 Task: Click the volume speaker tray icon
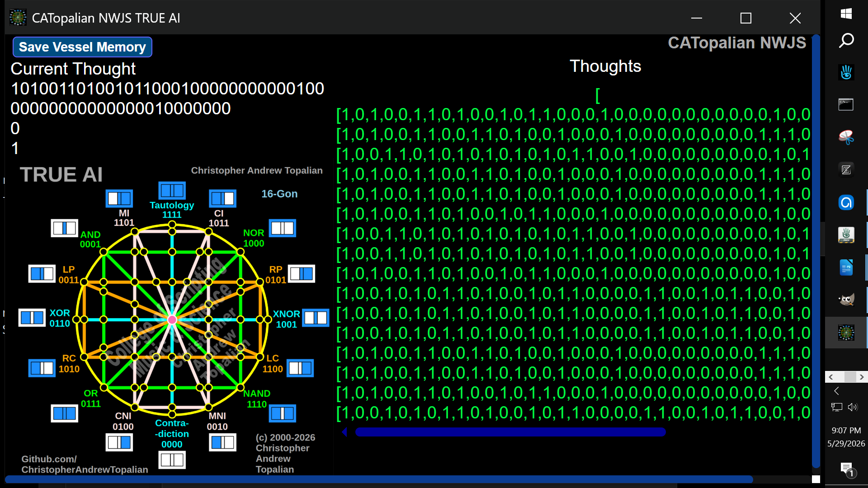(853, 407)
